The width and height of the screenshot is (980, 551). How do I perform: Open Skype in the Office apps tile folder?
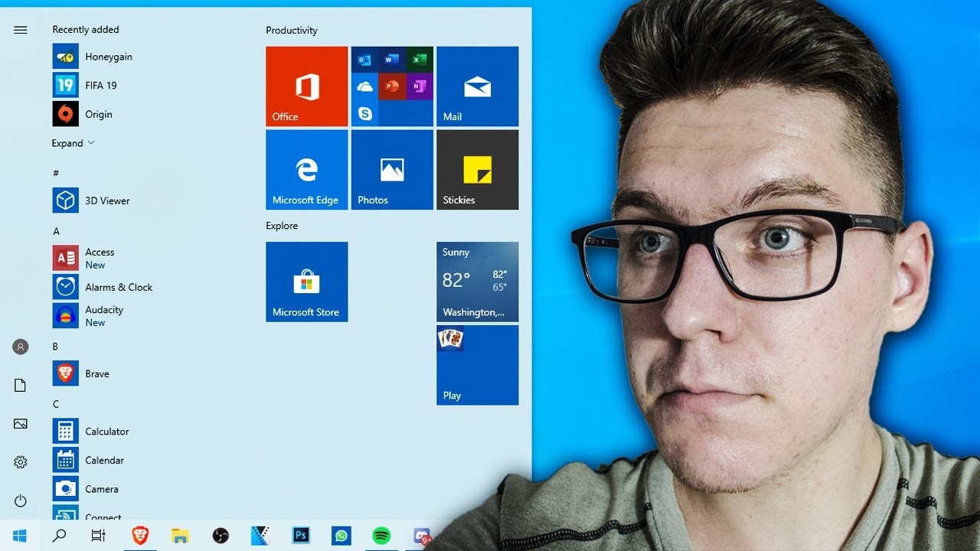point(364,113)
